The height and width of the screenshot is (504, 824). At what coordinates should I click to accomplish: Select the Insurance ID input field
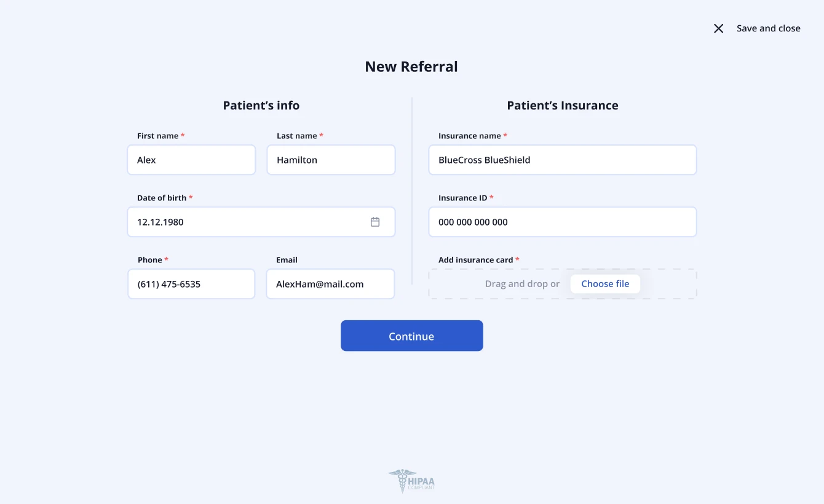point(562,222)
